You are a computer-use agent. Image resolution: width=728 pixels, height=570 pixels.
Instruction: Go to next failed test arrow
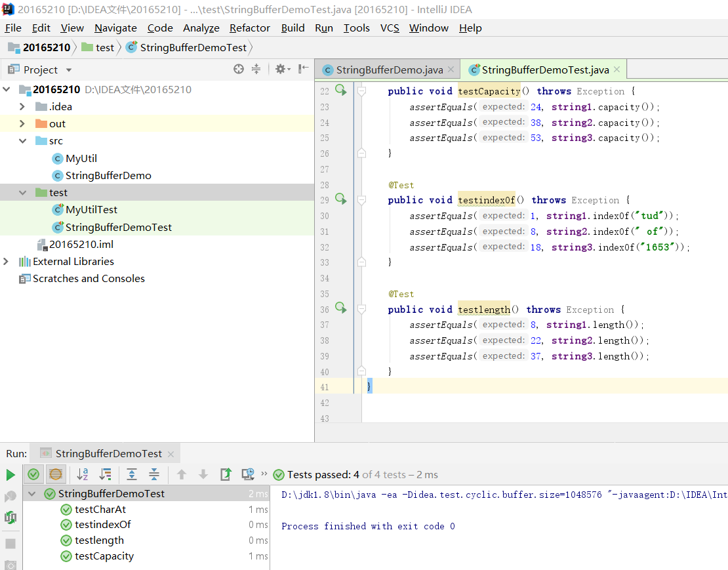(203, 474)
